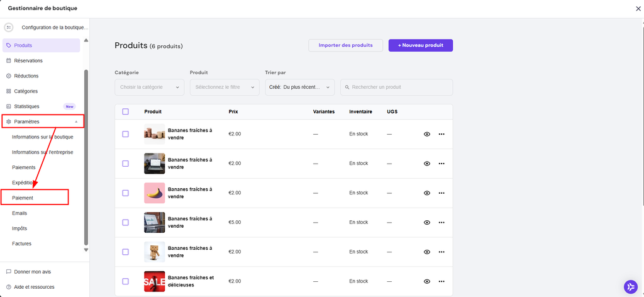Click the Produits tag icon in sidebar
This screenshot has width=644, height=297.
(x=9, y=45)
